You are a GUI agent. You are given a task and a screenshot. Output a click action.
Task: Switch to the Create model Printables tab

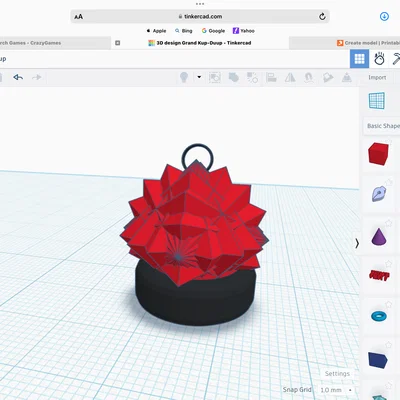(x=345, y=43)
